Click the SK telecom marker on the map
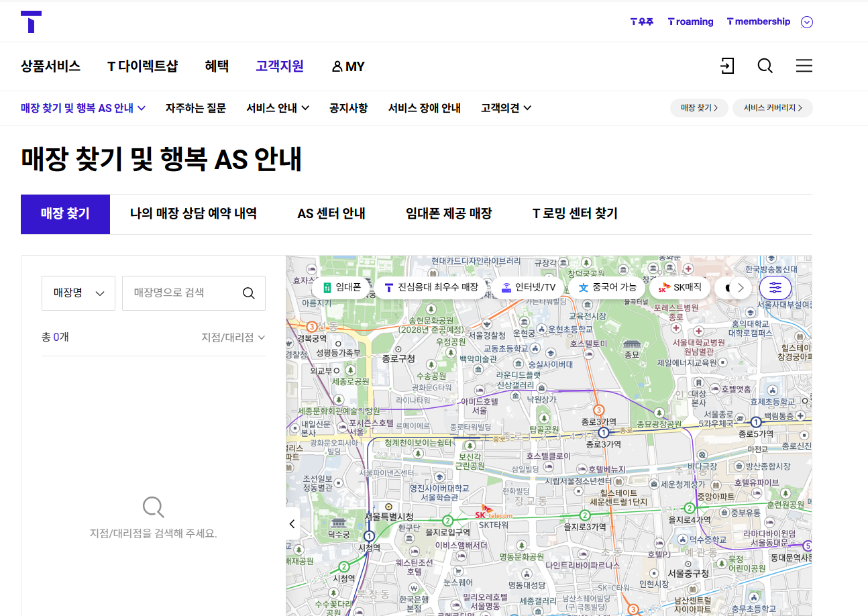868x616 pixels. [x=493, y=512]
